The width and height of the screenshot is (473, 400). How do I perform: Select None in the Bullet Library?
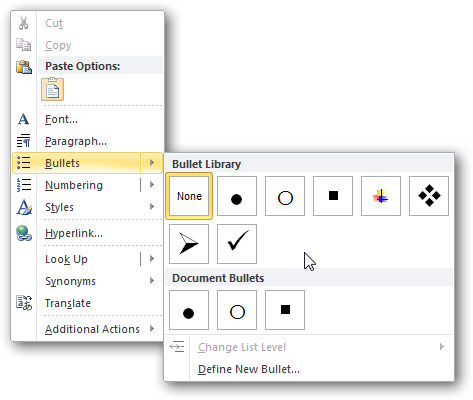click(x=189, y=196)
